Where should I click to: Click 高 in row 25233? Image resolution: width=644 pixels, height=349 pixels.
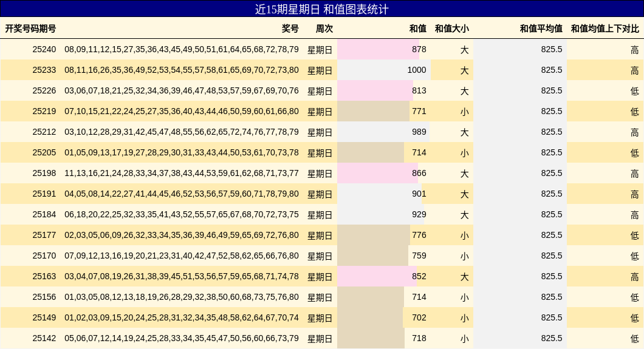(x=634, y=70)
